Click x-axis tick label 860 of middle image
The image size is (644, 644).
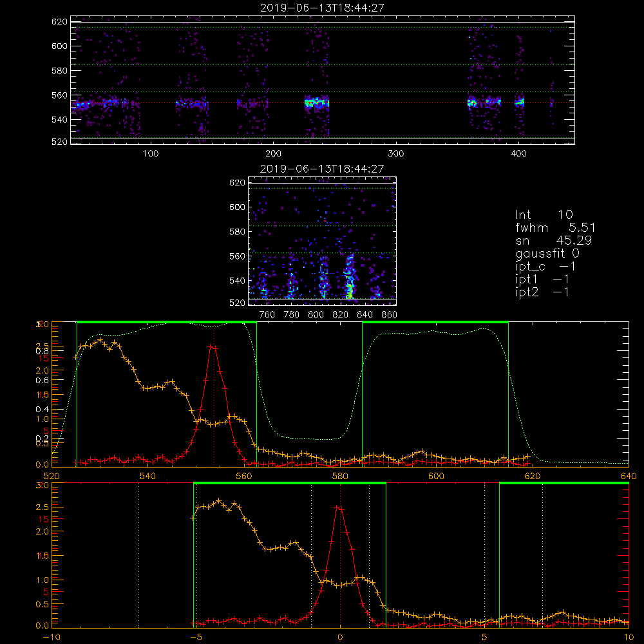pyautogui.click(x=390, y=315)
